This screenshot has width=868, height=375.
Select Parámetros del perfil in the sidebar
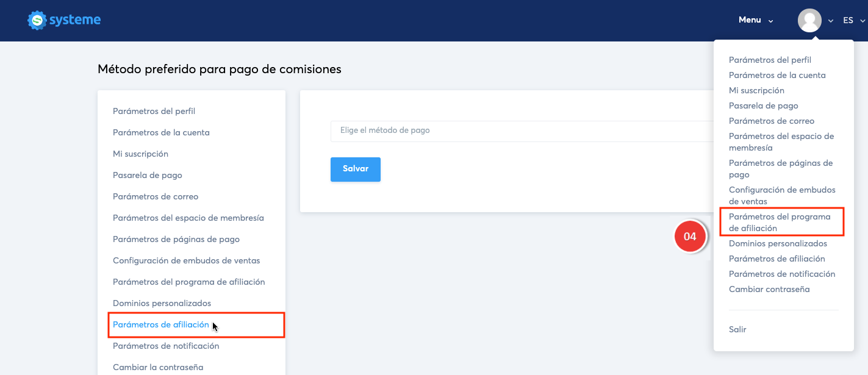pos(154,111)
